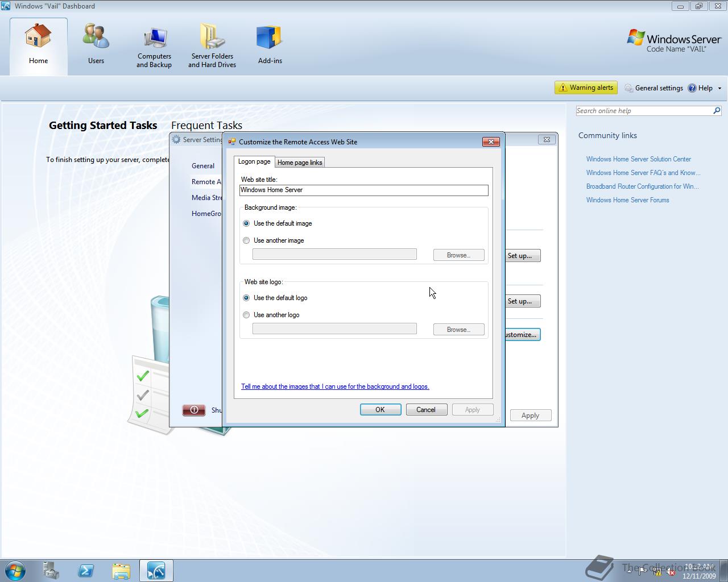
Task: Open Windows Home Server Solution Center link
Action: [x=639, y=159]
